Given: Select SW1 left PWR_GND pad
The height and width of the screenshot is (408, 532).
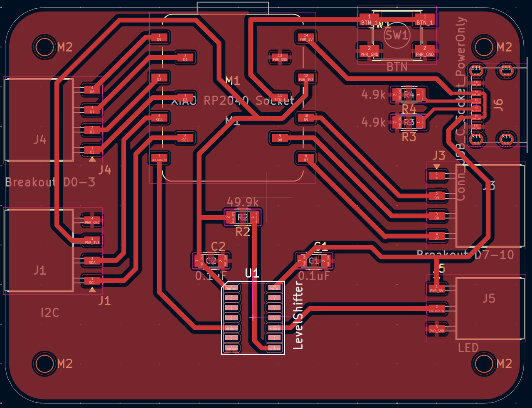Looking at the screenshot, I should (x=369, y=51).
